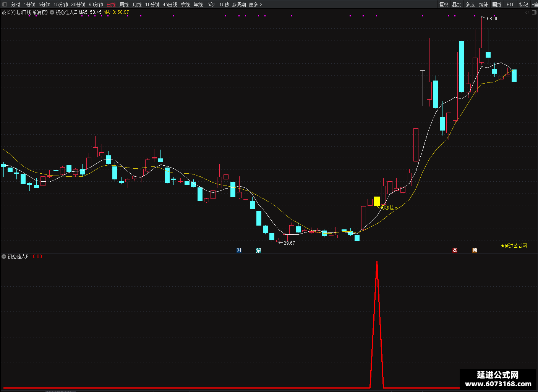538x392 pixels.
Task: Click the 解 info marker under the chart
Action: click(259, 250)
